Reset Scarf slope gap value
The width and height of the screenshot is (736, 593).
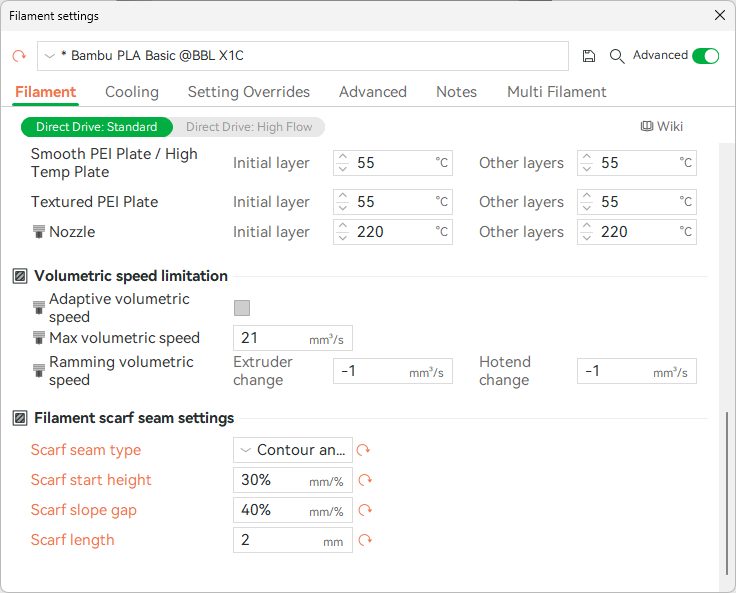pos(365,510)
